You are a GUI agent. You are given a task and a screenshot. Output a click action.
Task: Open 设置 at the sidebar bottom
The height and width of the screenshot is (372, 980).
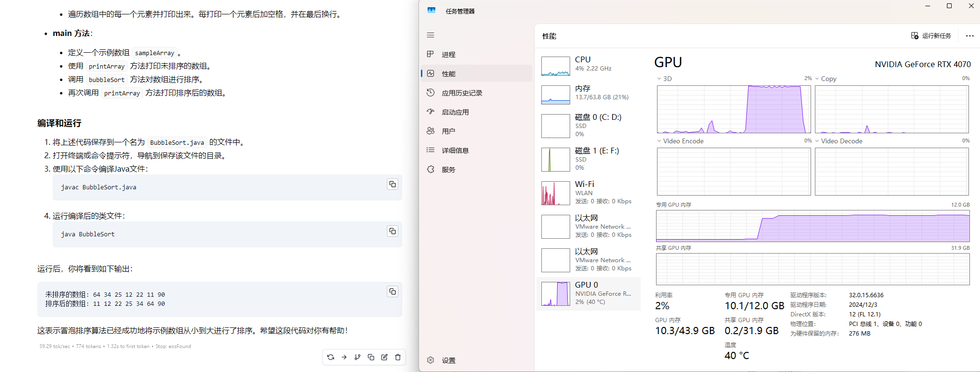448,360
